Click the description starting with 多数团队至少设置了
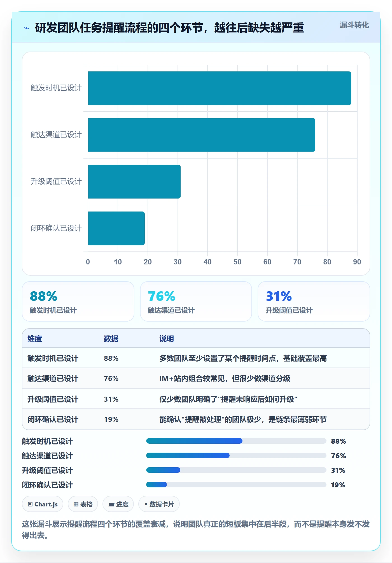The width and height of the screenshot is (392, 563). (x=243, y=358)
